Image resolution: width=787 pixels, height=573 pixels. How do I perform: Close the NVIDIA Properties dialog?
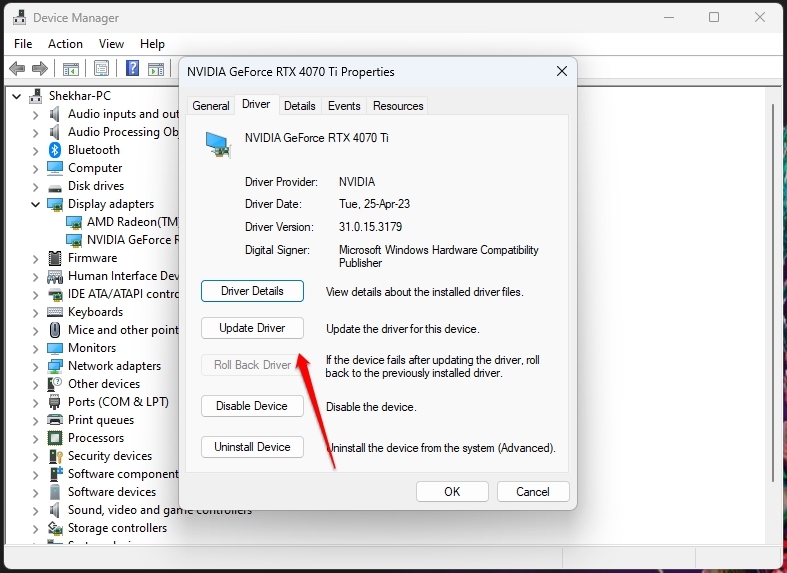point(562,71)
